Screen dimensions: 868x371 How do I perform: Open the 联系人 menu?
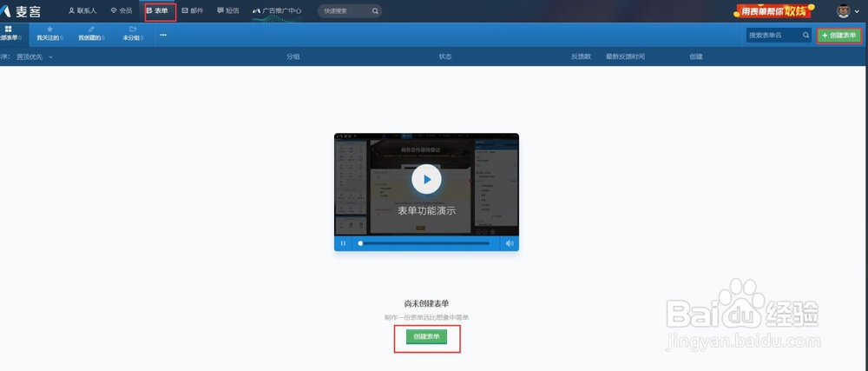tap(82, 10)
